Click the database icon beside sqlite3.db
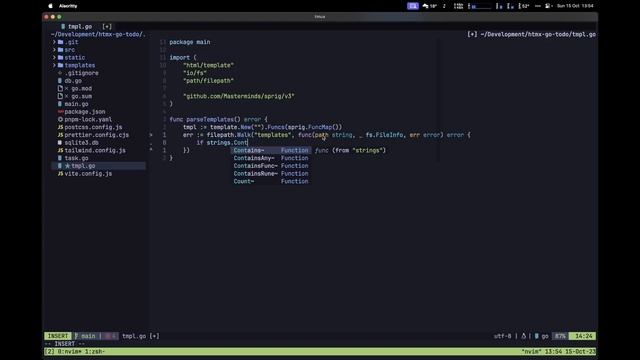This screenshot has width=640, height=360. 60,143
